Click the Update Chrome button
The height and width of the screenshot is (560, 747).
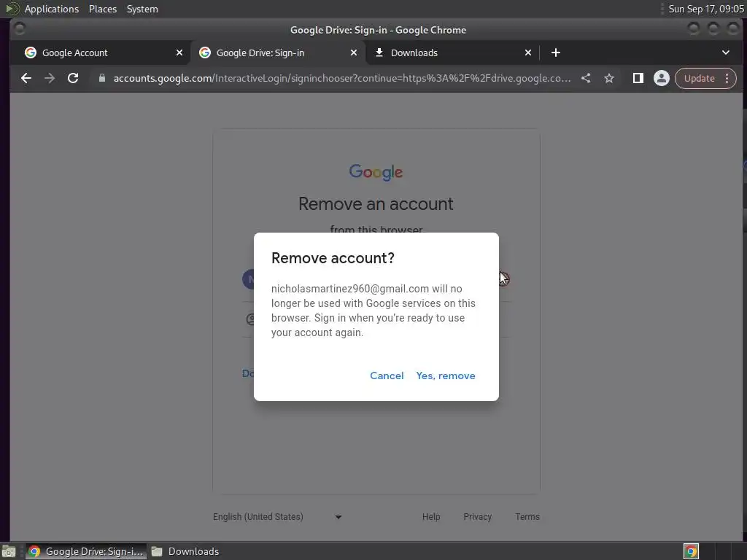[x=700, y=78]
